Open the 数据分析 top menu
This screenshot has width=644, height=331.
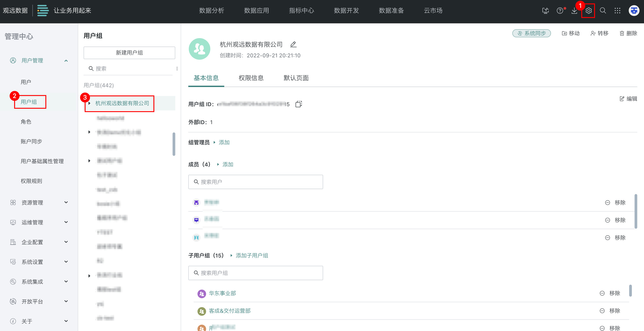(211, 11)
